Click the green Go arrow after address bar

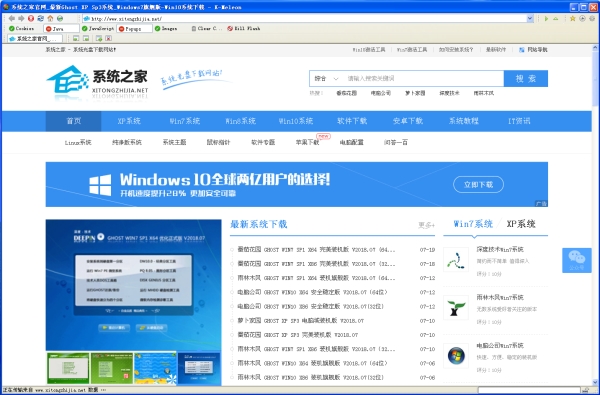(546, 18)
